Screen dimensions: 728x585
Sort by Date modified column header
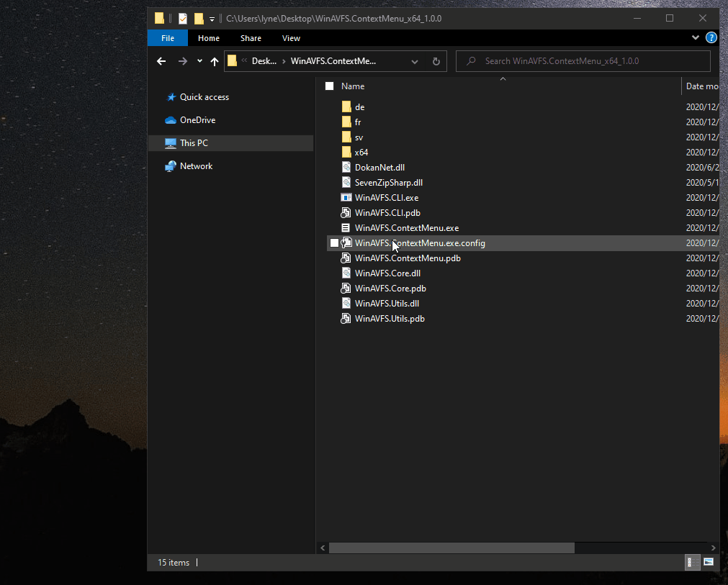[702, 86]
